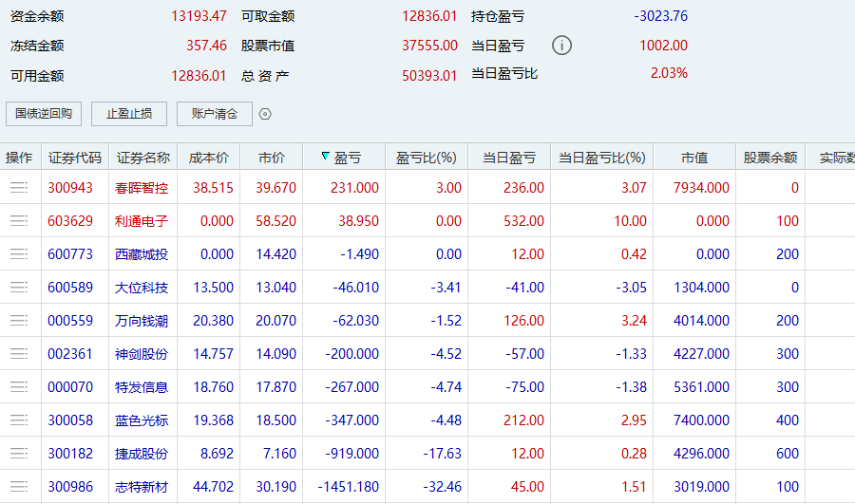Click the 账户清仓 button

pyautogui.click(x=215, y=114)
